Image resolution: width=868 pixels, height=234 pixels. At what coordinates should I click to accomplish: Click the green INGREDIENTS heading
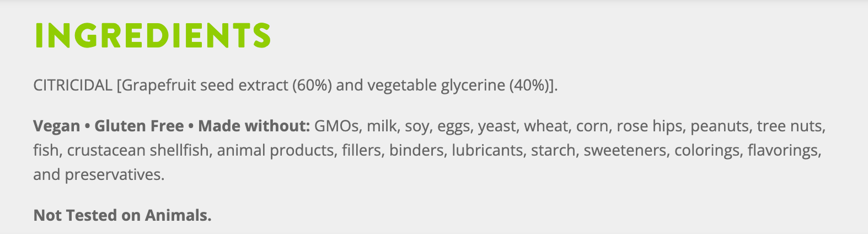tap(152, 36)
